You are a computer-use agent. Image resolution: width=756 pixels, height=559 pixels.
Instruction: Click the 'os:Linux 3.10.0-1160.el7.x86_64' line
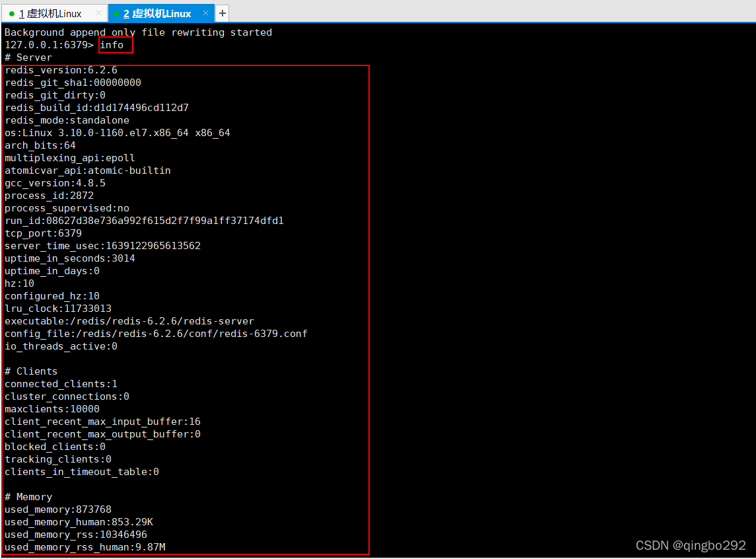point(118,133)
